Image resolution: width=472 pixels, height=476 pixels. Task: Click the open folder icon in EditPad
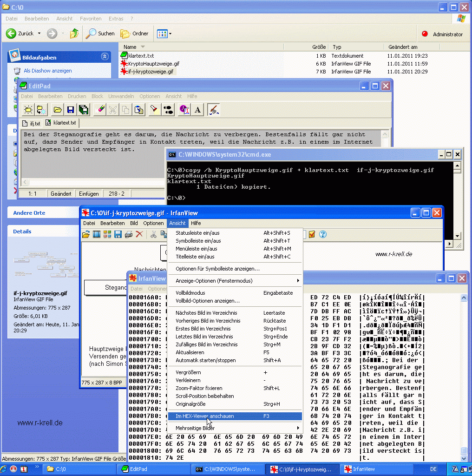coord(58,110)
